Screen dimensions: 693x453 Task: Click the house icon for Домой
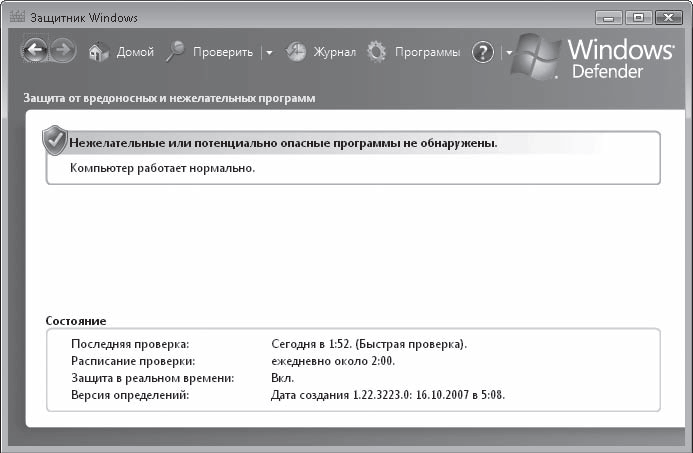(98, 53)
